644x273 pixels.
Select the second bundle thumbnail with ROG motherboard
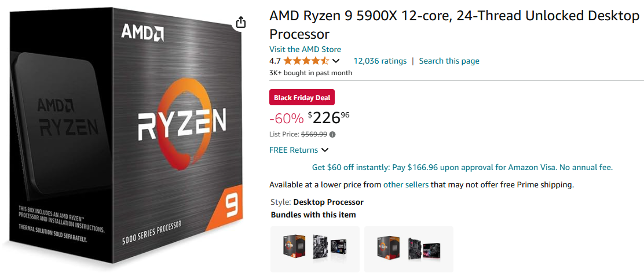point(408,249)
